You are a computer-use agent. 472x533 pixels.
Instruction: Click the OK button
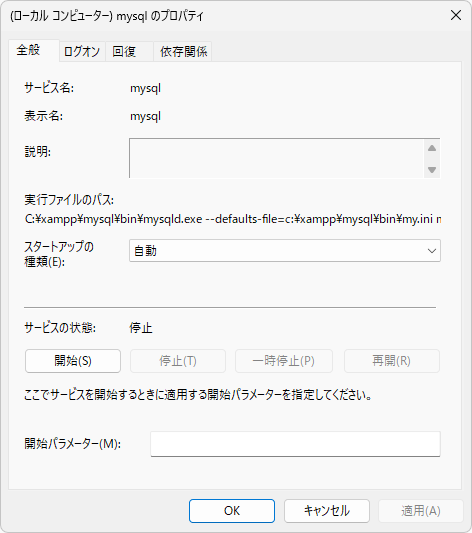(x=232, y=511)
